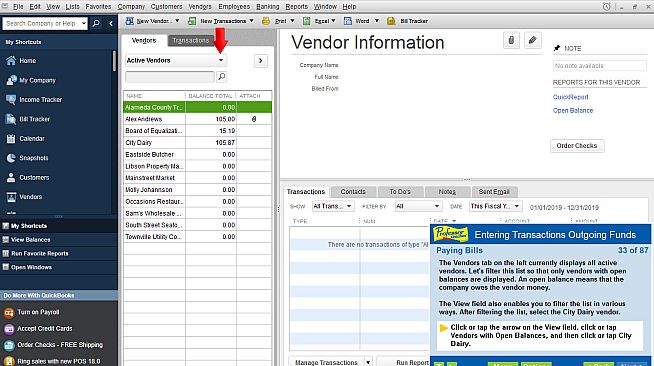Open Bill Tracker from toolbar

tap(407, 21)
